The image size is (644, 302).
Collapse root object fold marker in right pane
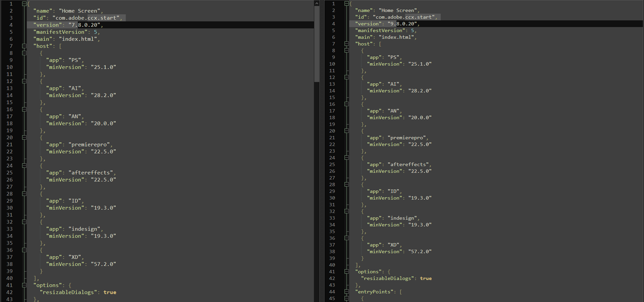pyautogui.click(x=346, y=4)
